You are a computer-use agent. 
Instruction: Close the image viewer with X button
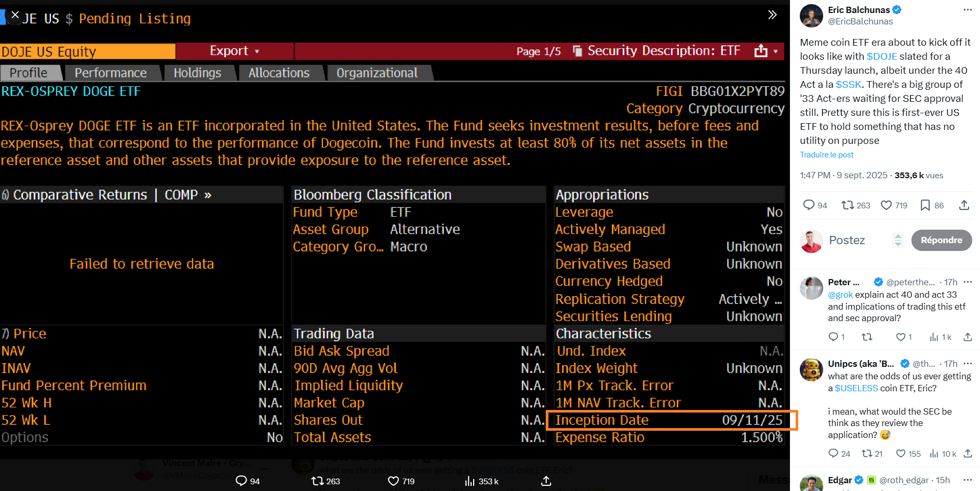tap(15, 15)
